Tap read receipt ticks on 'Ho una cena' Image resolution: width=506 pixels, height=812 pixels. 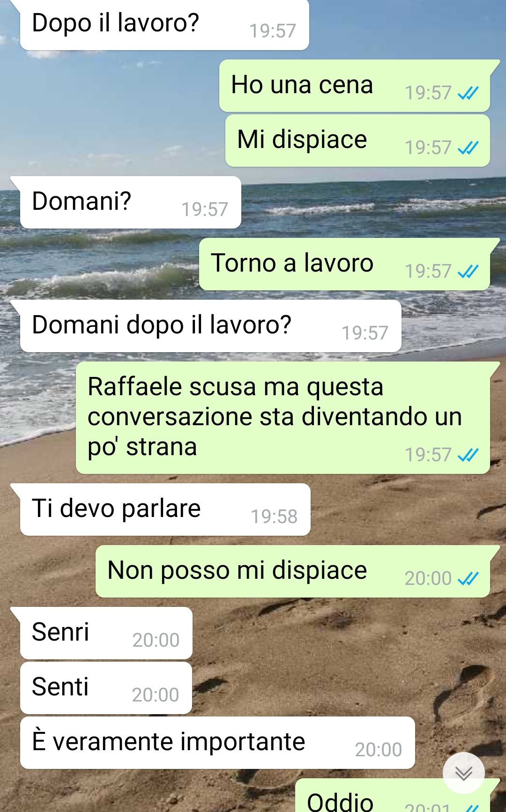point(468,93)
